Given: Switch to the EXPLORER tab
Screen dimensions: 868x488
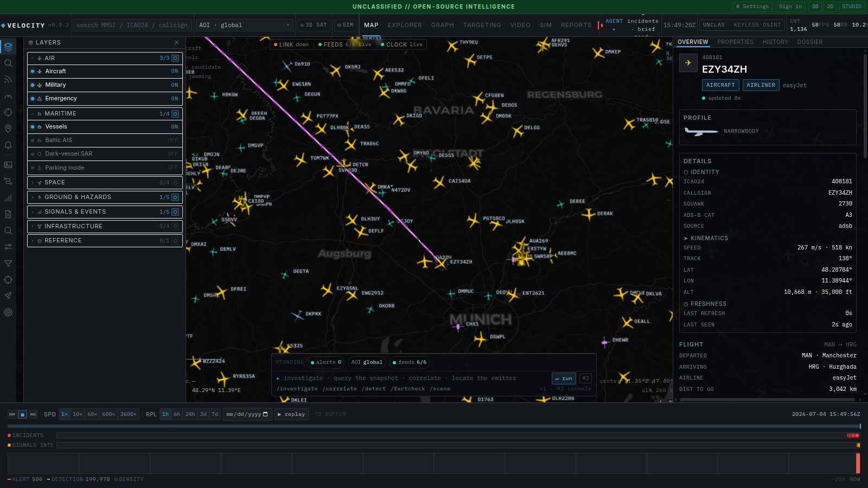Looking at the screenshot, I should point(405,25).
